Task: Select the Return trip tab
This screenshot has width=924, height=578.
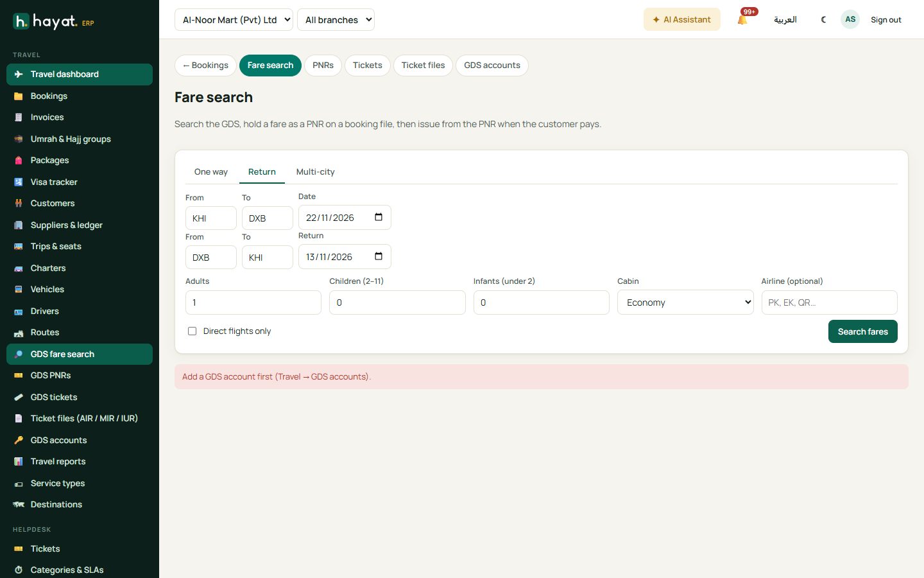Action: coord(262,172)
